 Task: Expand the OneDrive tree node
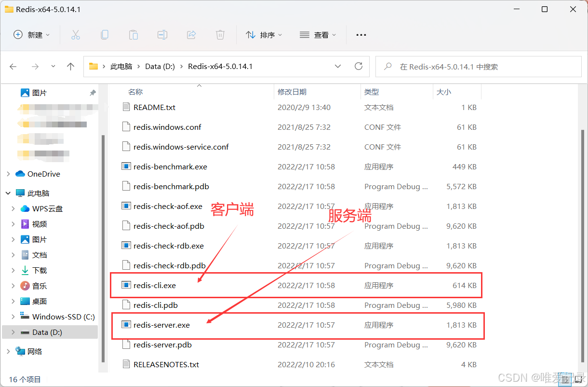click(8, 174)
